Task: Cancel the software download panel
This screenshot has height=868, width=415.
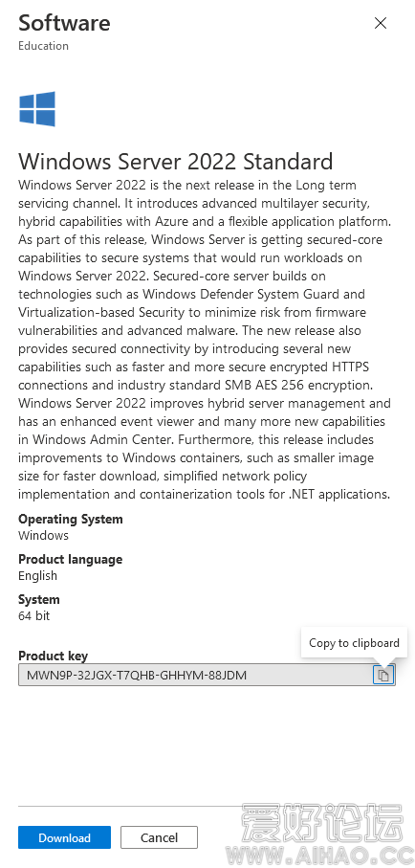Action: click(x=159, y=837)
